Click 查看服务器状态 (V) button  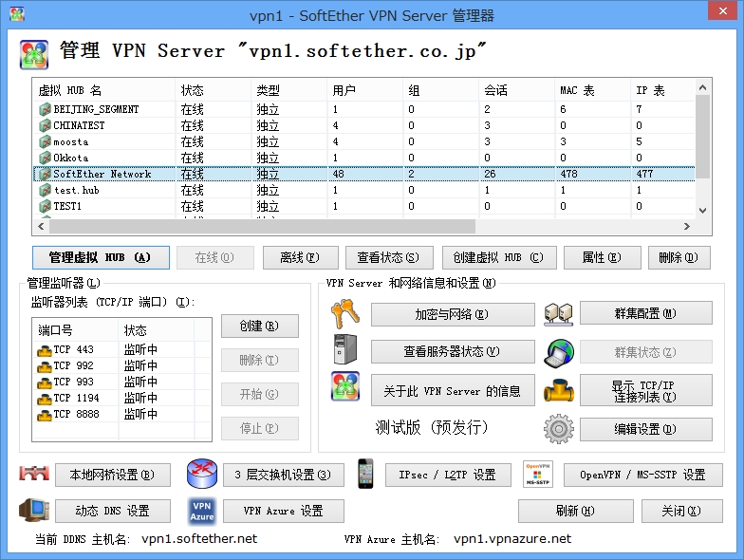[x=453, y=351]
